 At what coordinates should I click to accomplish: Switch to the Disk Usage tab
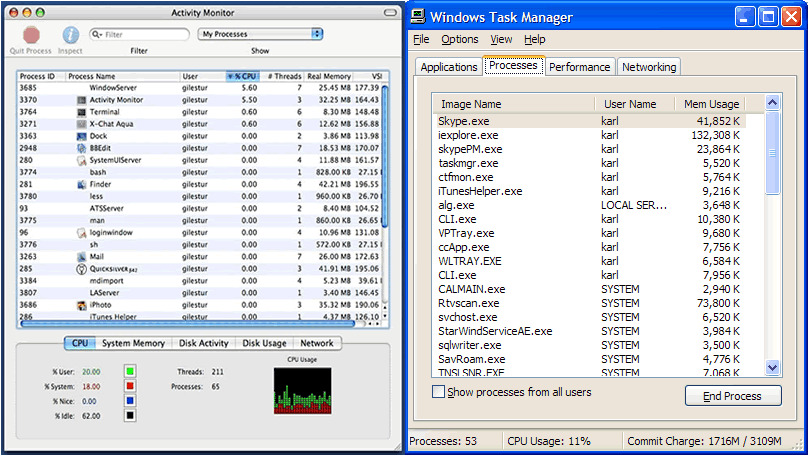click(x=264, y=343)
